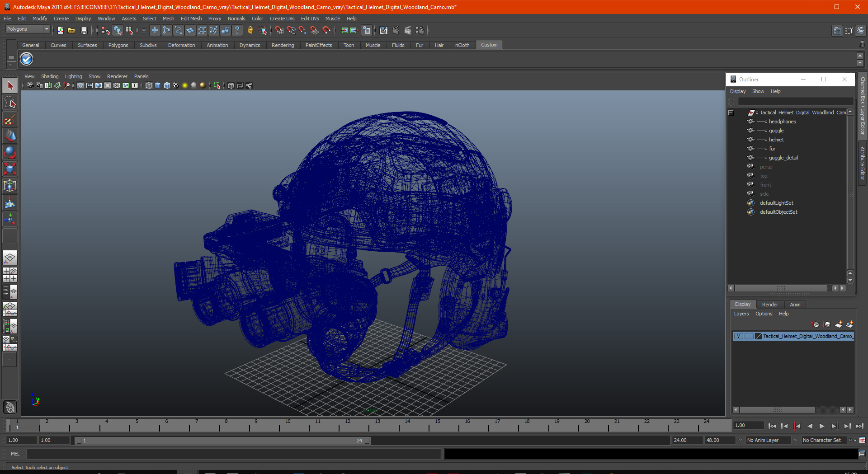
Task: Select the Paint Selection tool
Action: tap(10, 119)
